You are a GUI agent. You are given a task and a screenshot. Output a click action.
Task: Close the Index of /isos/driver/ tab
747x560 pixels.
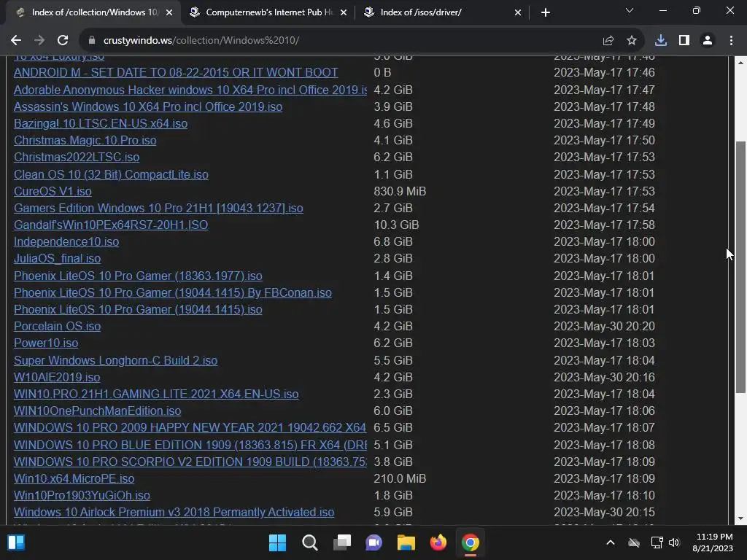tap(518, 12)
